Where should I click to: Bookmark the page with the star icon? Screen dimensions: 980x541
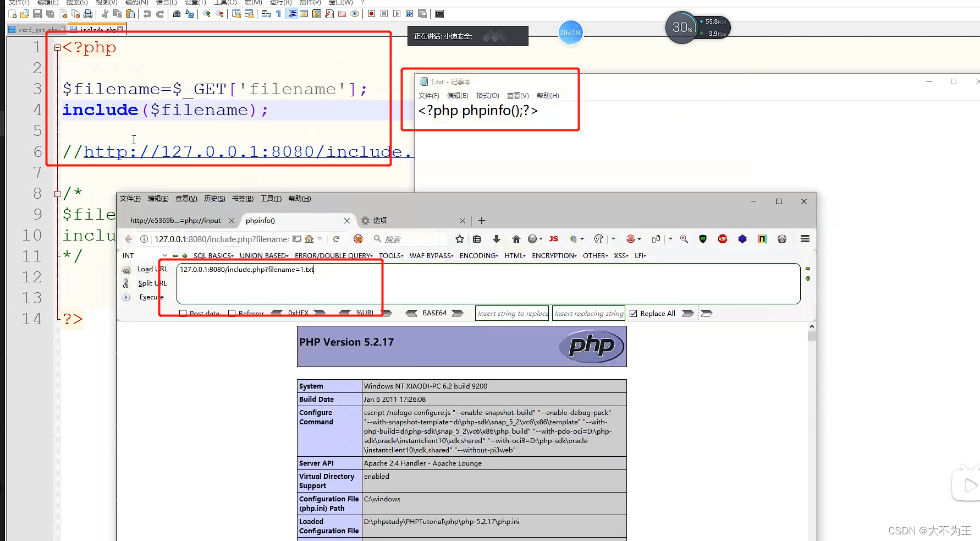click(460, 239)
